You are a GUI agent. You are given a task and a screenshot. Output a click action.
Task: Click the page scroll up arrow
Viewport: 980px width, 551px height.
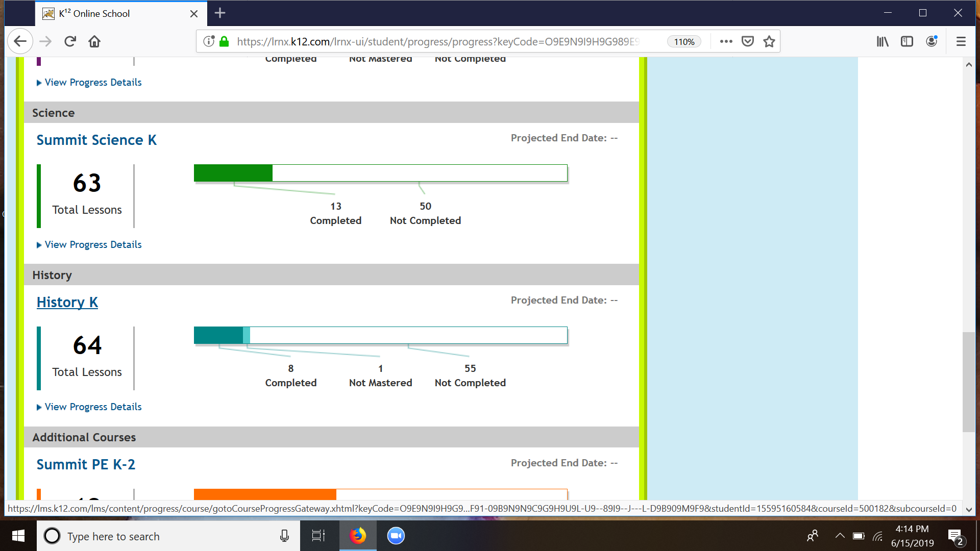969,65
